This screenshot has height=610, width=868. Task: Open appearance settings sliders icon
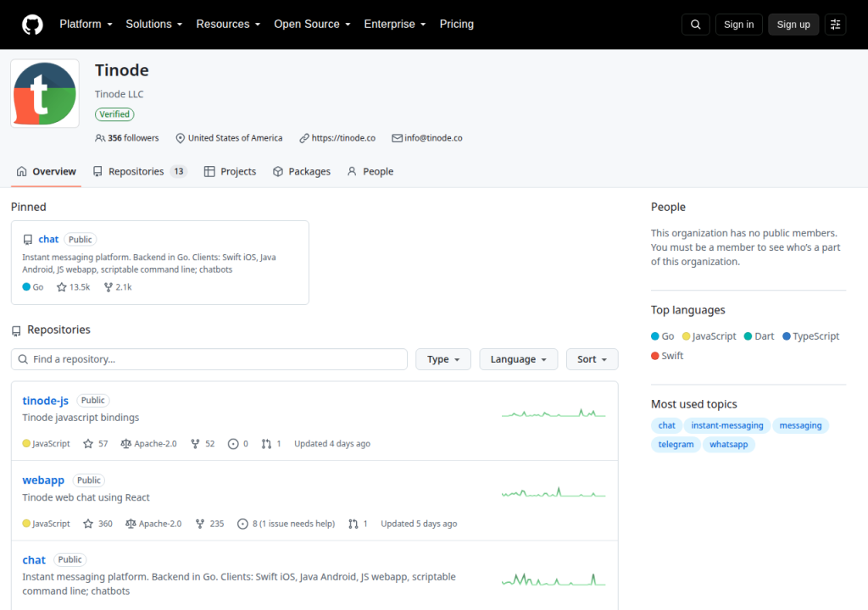[x=835, y=25]
